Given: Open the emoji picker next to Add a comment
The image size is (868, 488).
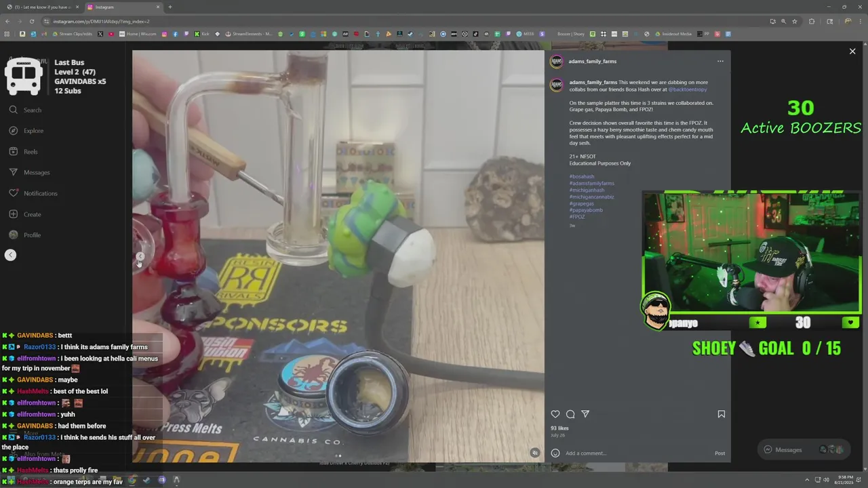Looking at the screenshot, I should point(555,453).
